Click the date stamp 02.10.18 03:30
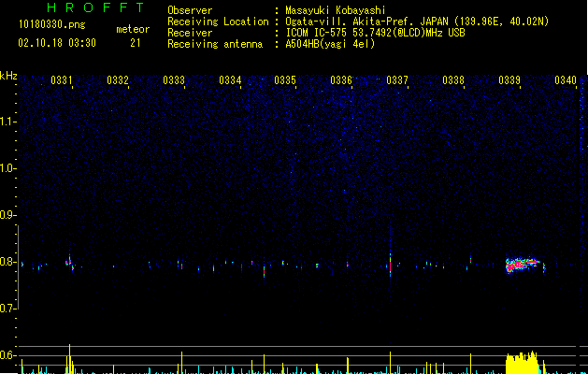 (x=57, y=43)
